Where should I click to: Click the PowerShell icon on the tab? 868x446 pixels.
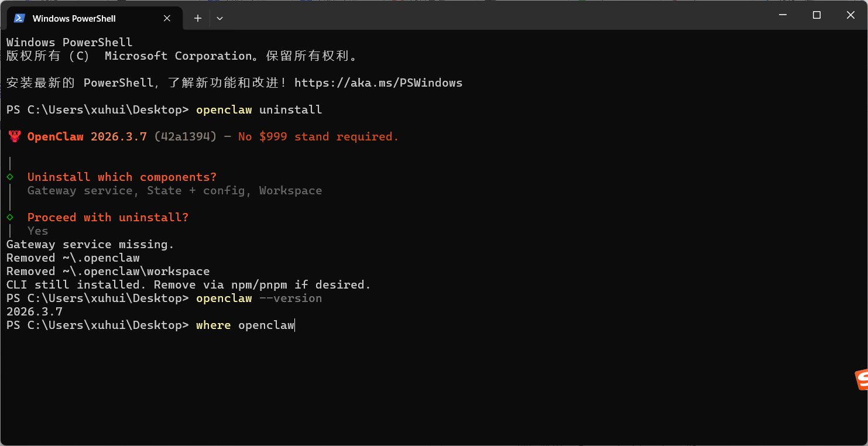click(x=19, y=18)
